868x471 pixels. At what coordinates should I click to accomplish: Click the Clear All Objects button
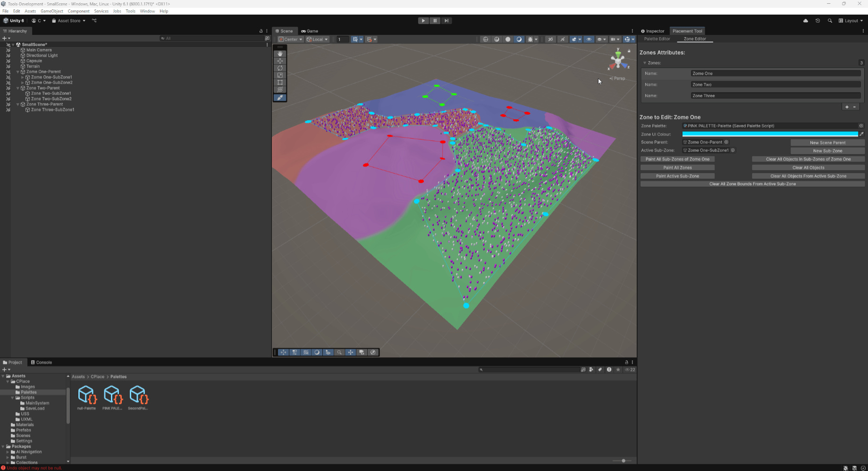click(808, 168)
